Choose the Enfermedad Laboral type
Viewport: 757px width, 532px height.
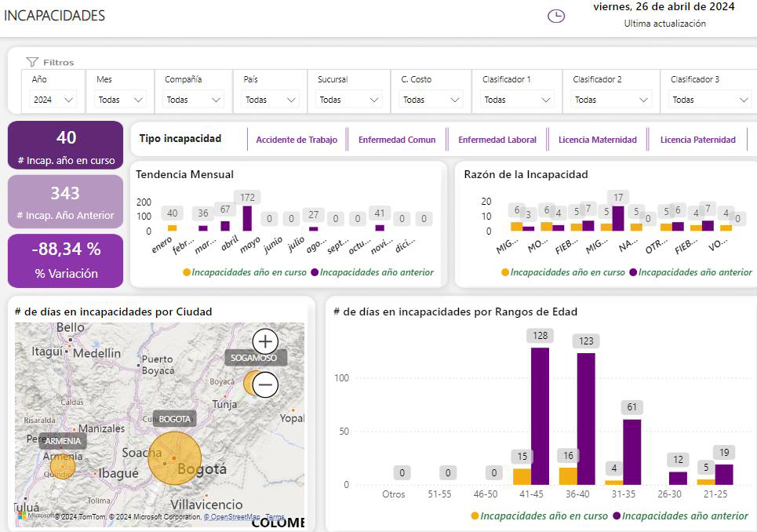click(x=497, y=140)
